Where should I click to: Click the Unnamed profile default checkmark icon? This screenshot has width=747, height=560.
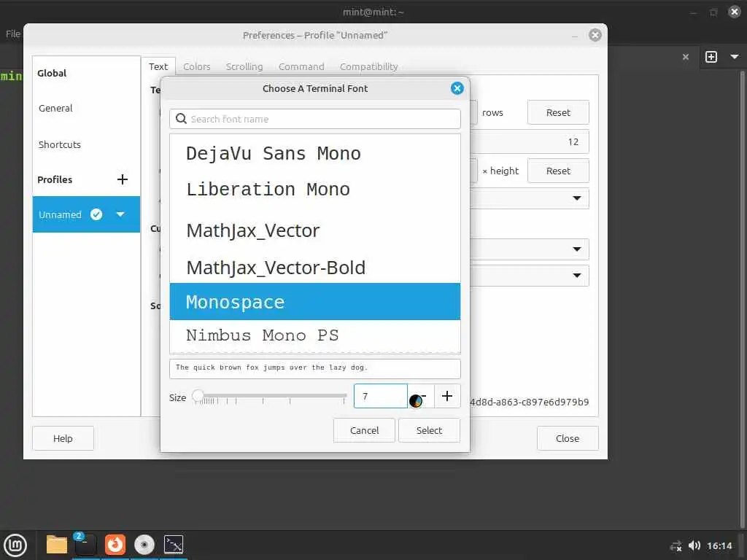pyautogui.click(x=96, y=214)
